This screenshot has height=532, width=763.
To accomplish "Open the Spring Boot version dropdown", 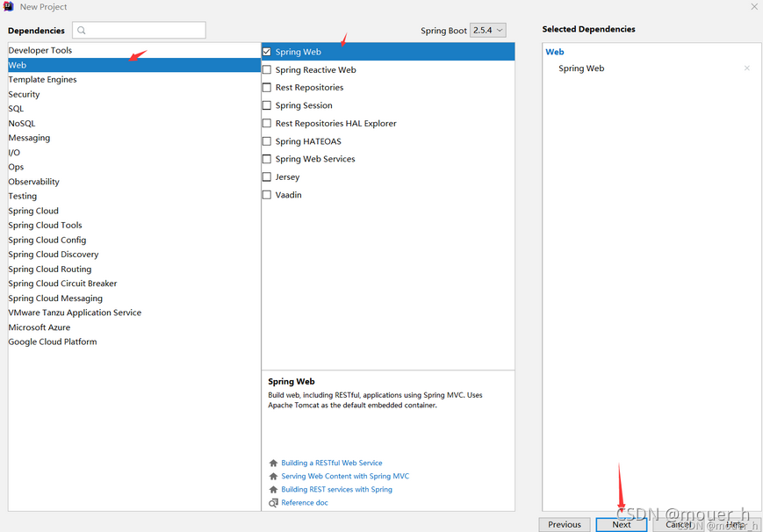I will tap(487, 30).
